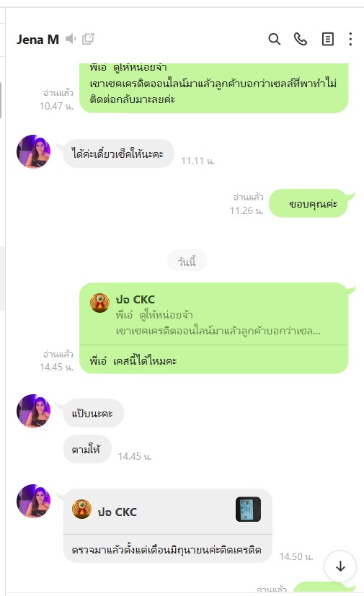The width and height of the screenshot is (364, 596).
Task: Click the ปอ CKC quote in grey reply bubble
Action: (x=167, y=512)
